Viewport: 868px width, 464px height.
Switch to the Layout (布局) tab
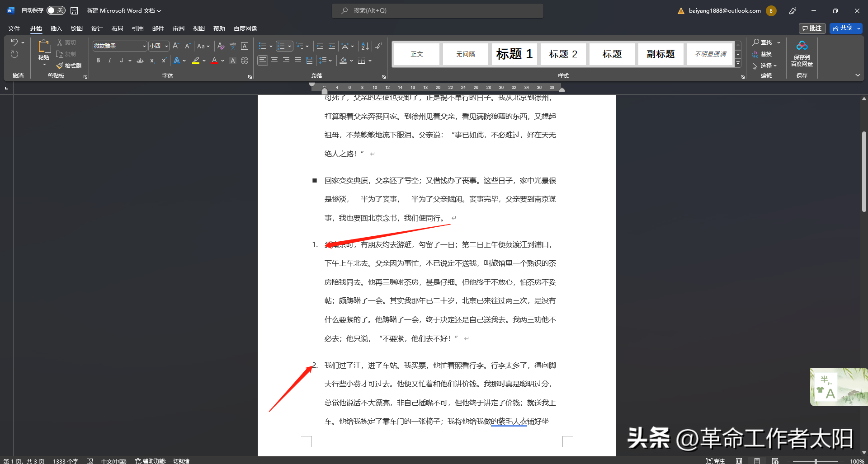[117, 28]
